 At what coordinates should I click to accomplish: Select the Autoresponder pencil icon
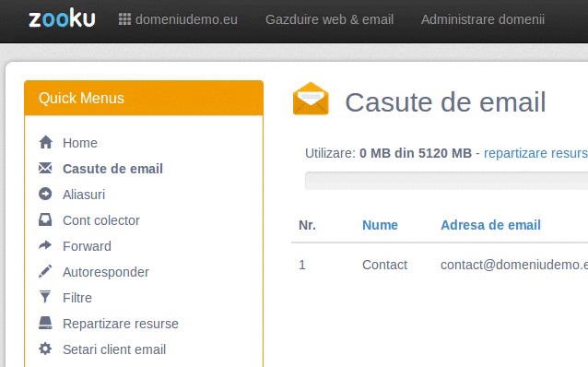pyautogui.click(x=45, y=271)
